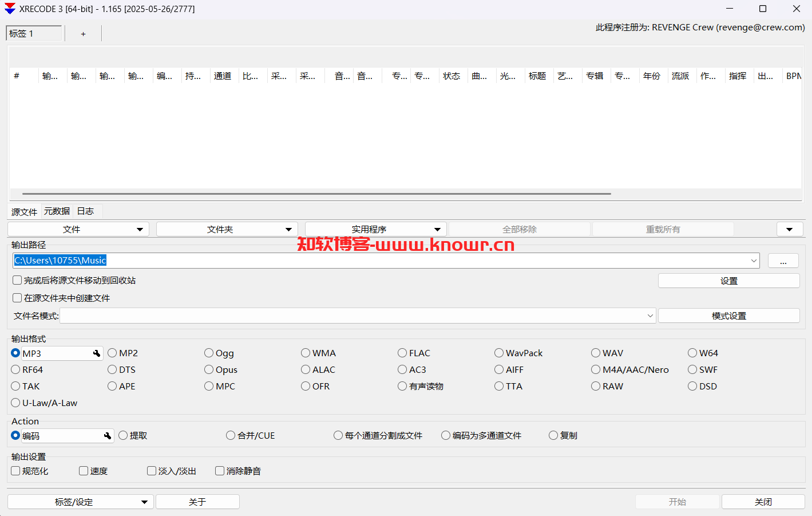Select the U-Law/A-Law format
Screen dimensions: 812x516
coord(44,403)
